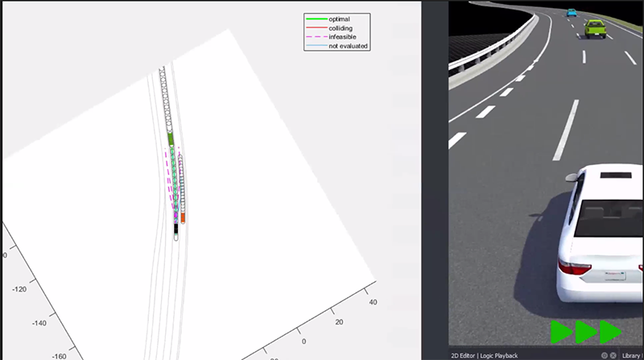
Task: Click the green line swatch in legend
Action: pyautogui.click(x=316, y=18)
